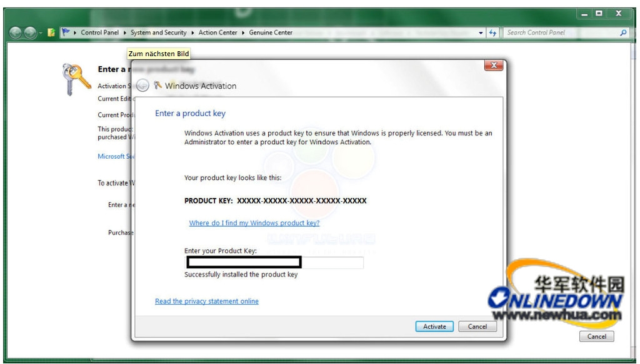Click the Windows Activation key icon

[x=157, y=85]
